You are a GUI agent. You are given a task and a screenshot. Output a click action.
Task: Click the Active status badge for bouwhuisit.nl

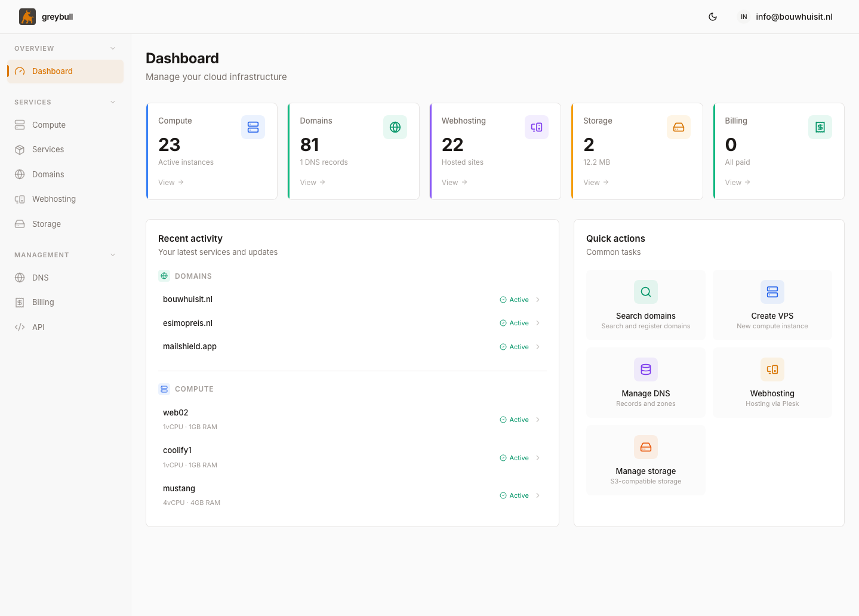tap(515, 299)
